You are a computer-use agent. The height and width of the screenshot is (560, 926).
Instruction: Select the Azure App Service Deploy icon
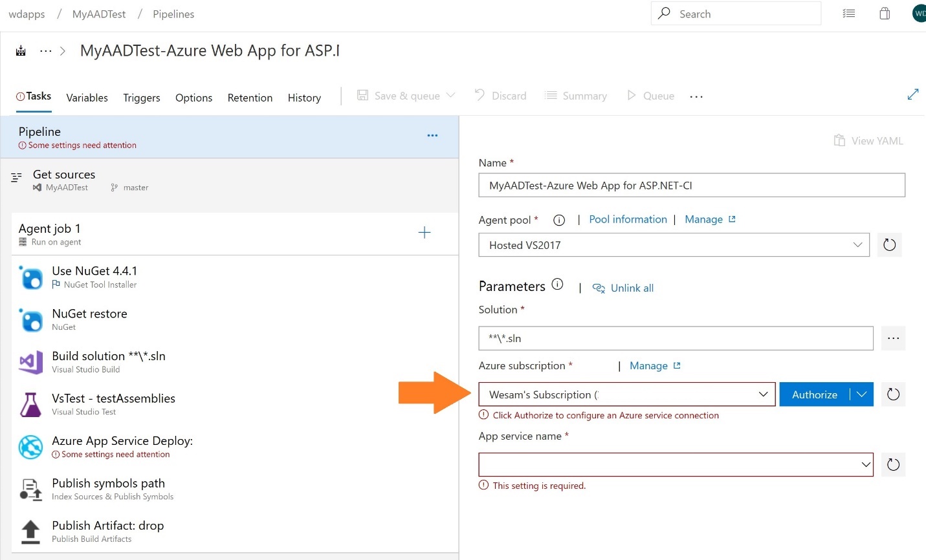tap(31, 447)
